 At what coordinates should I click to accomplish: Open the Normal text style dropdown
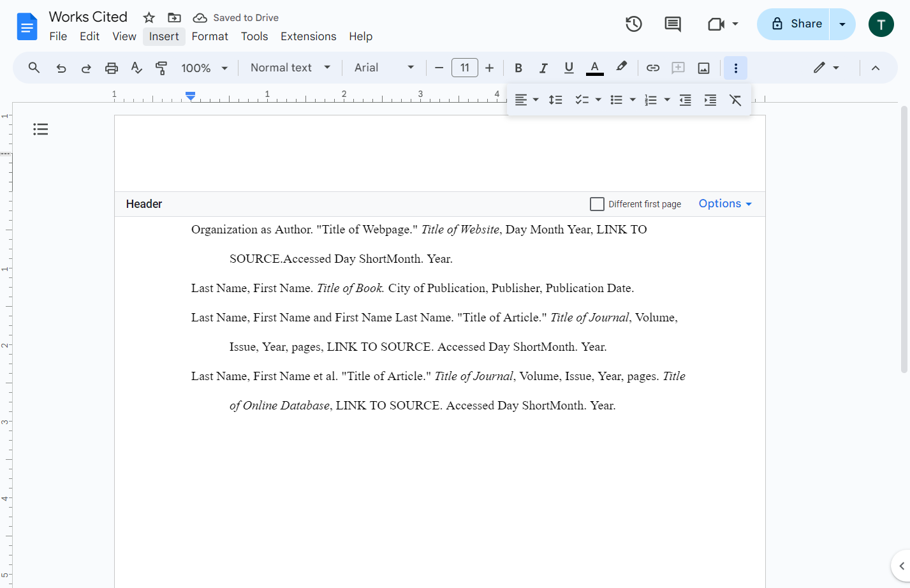[x=290, y=68]
